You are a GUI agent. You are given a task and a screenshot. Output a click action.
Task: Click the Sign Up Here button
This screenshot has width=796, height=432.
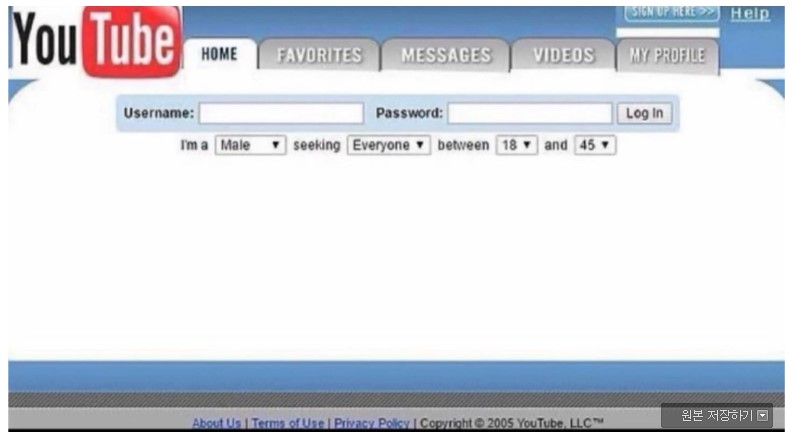[x=672, y=13]
